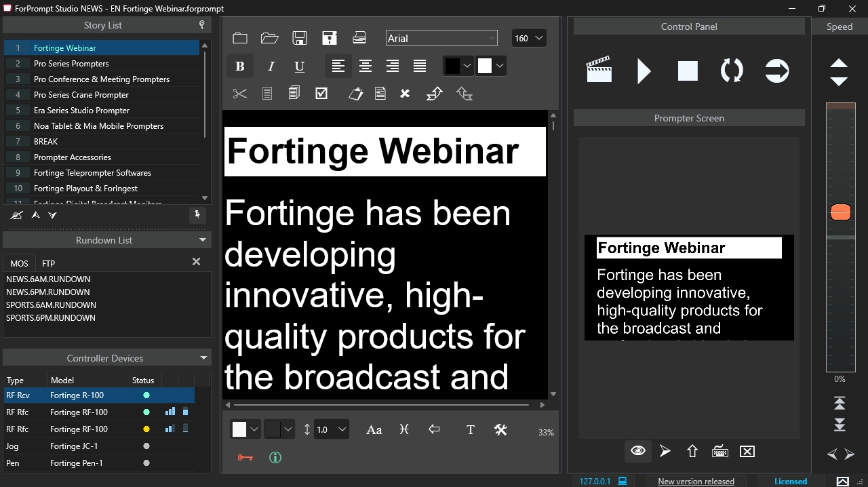Click the save floppy disk icon
Screen dimensions: 868x487
300,38
